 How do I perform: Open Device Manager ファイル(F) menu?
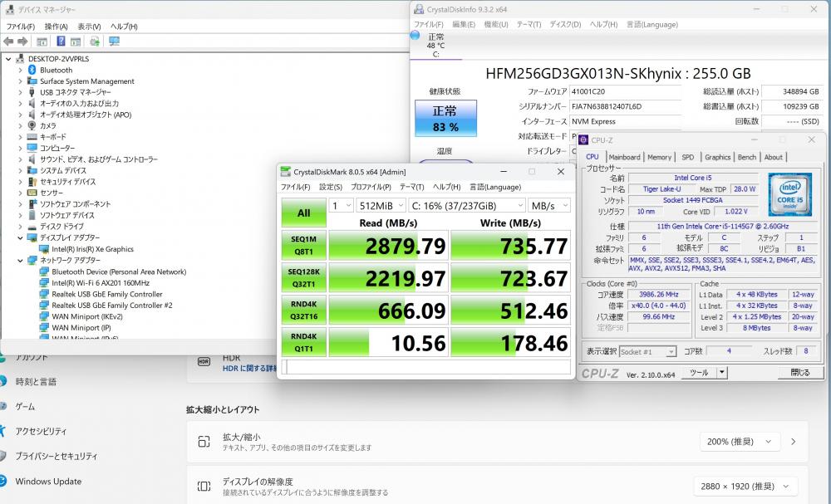coord(20,26)
